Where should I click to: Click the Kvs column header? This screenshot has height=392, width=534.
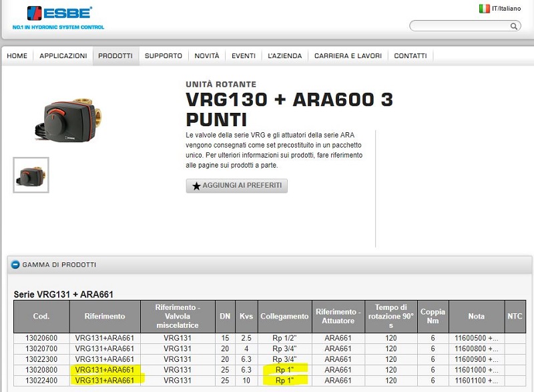click(246, 317)
